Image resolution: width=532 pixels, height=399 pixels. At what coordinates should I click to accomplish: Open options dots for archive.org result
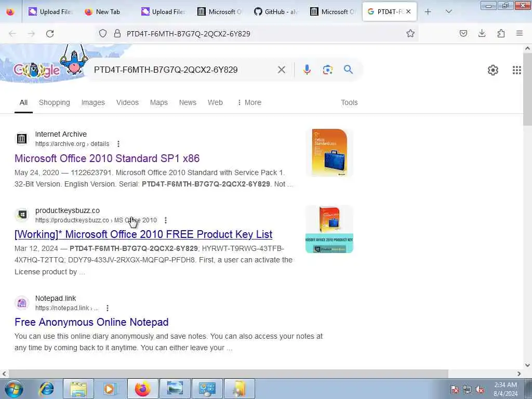(x=118, y=144)
